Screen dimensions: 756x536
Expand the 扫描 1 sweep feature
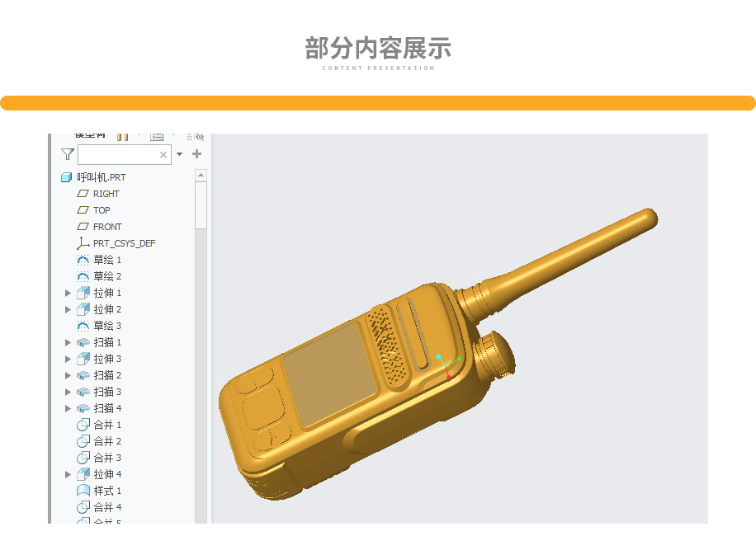point(68,342)
